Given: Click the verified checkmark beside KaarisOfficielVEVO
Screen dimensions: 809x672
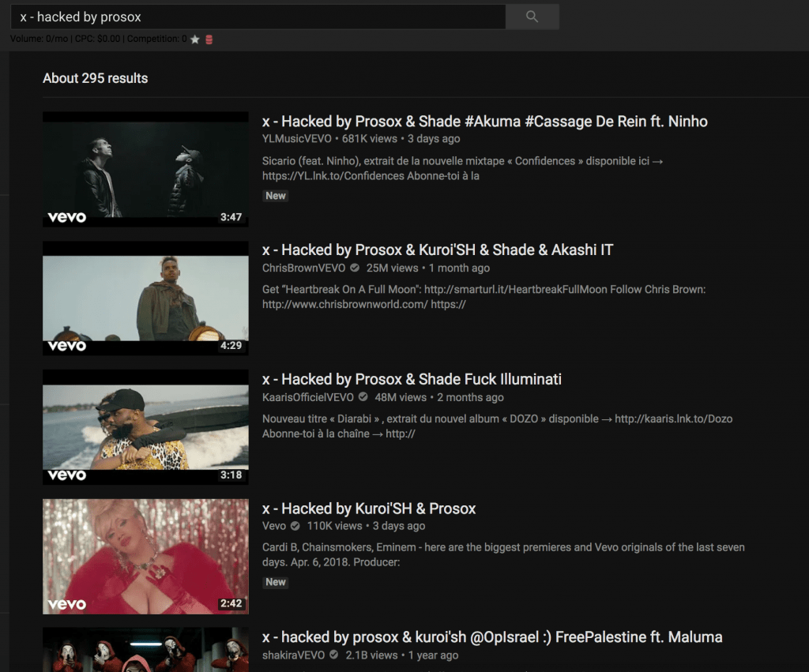Looking at the screenshot, I should coord(362,398).
